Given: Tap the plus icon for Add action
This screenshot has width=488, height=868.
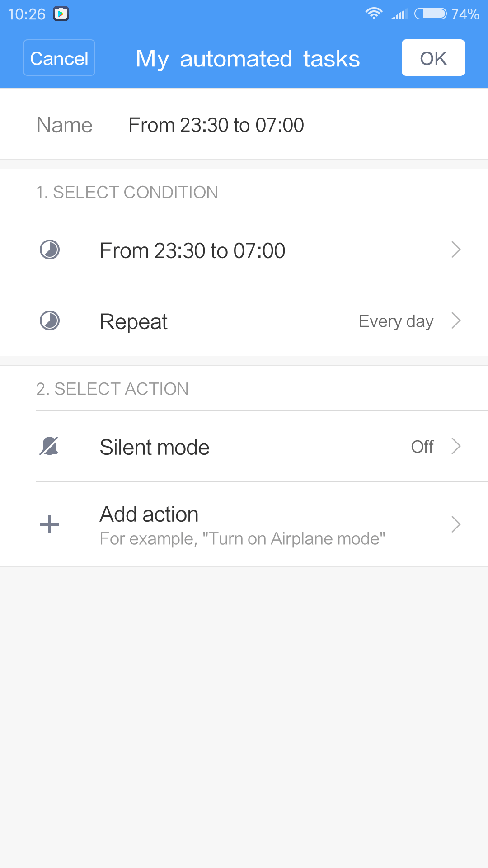Looking at the screenshot, I should (x=49, y=524).
